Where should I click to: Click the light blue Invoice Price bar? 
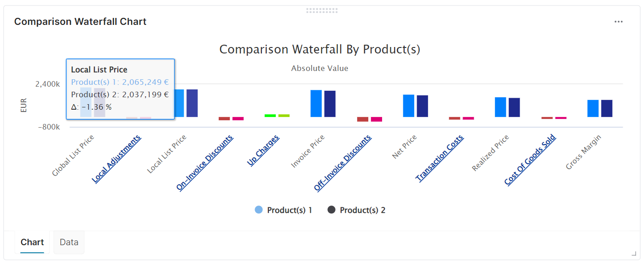pyautogui.click(x=316, y=103)
